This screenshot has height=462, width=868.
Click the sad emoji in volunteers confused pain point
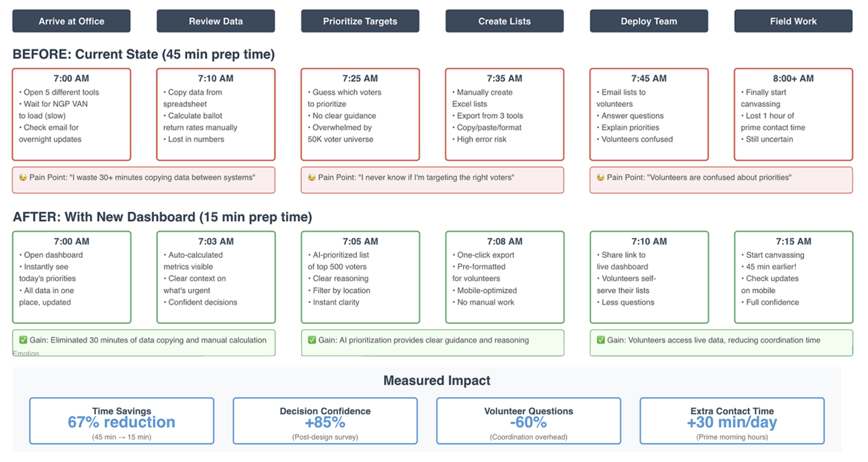tap(601, 177)
